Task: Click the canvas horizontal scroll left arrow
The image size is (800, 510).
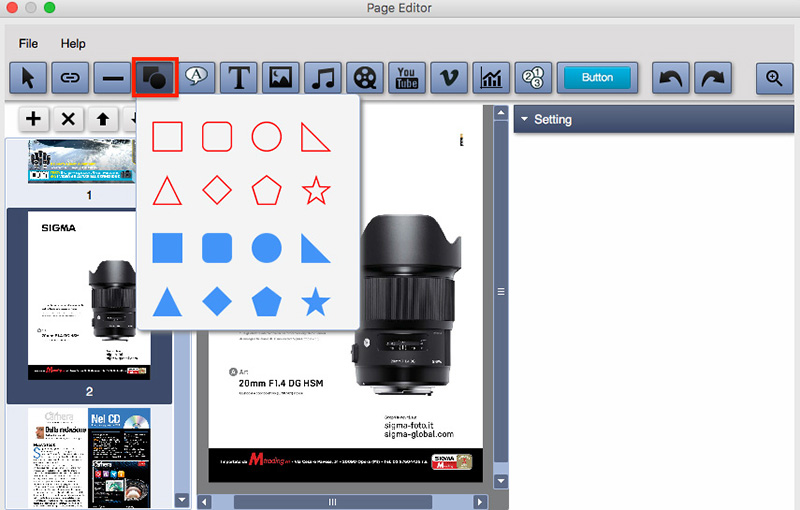Action: [x=204, y=502]
